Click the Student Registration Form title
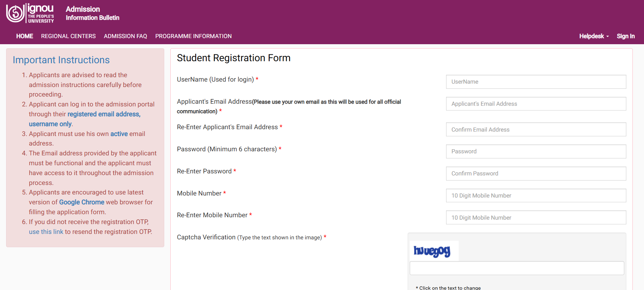The width and height of the screenshot is (644, 290). click(234, 58)
